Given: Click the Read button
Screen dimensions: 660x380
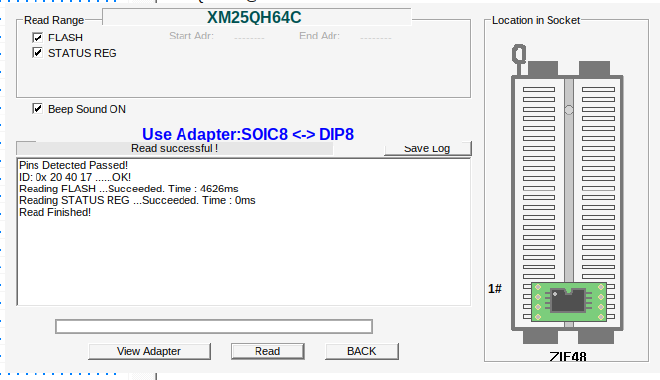Looking at the screenshot, I should coord(268,351).
